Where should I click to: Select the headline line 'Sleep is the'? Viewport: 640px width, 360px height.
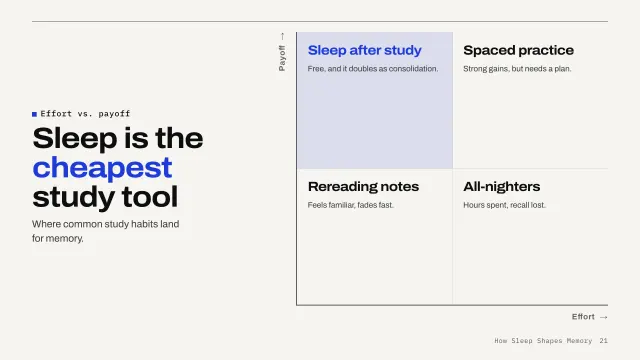(x=118, y=138)
